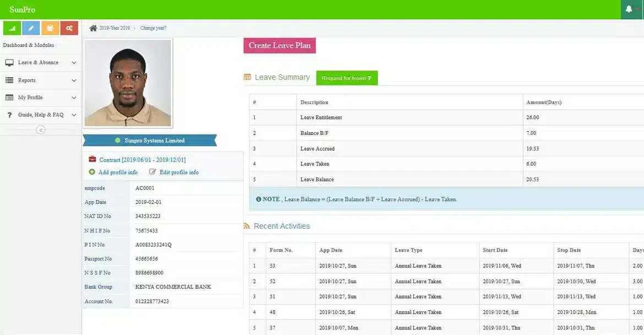Viewport: 644px width, 335px height.
Task: Click the green plus Add profile icon
Action: (92, 172)
